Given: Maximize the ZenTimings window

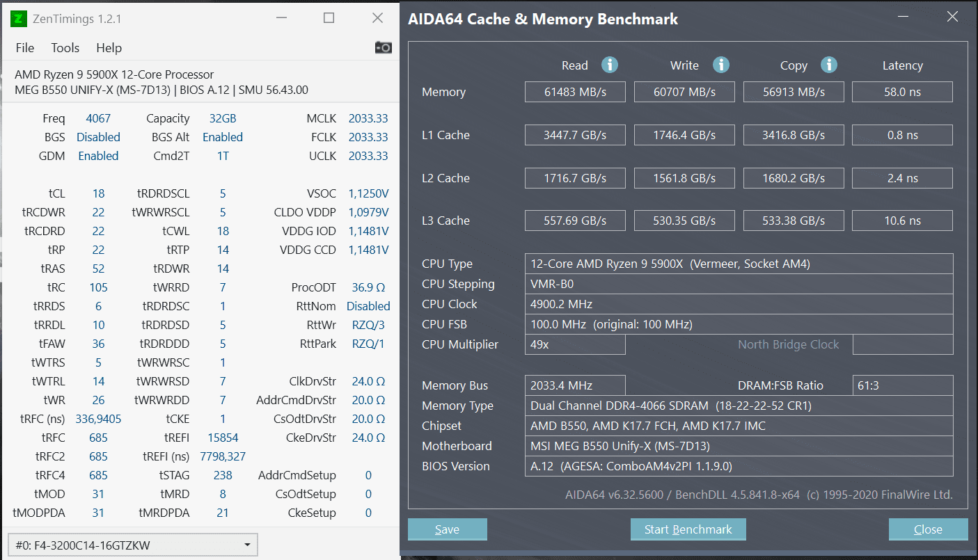Looking at the screenshot, I should [x=329, y=19].
